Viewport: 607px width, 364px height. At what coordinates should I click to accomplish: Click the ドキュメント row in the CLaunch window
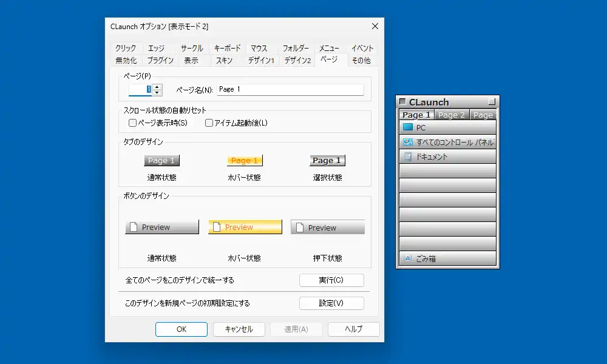(447, 157)
